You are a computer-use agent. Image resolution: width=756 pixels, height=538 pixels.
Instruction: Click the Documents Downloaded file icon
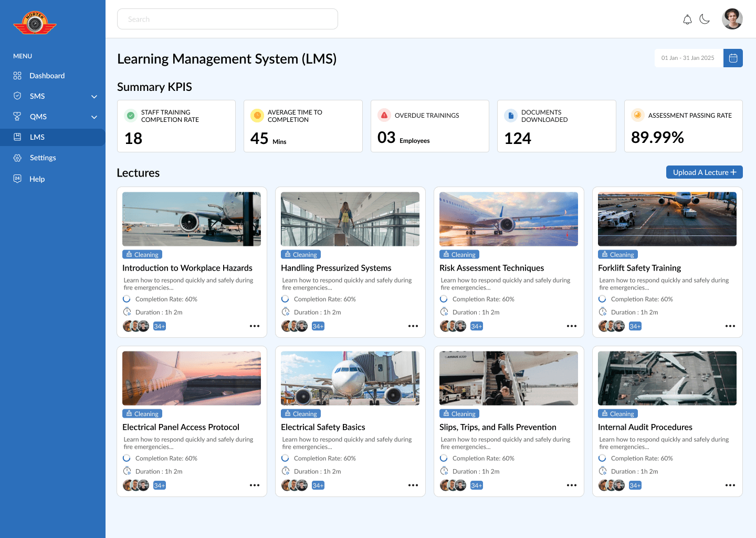coord(511,116)
